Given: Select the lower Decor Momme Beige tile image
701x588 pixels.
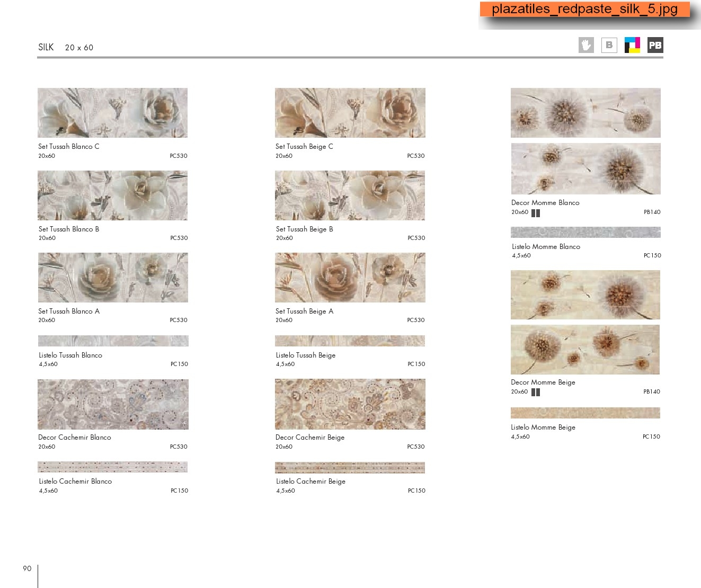Looking at the screenshot, I should click(x=585, y=350).
